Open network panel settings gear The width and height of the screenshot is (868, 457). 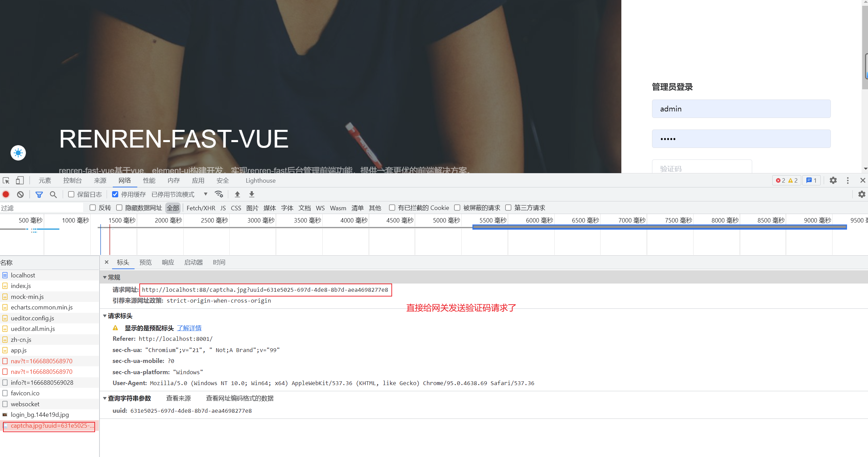click(862, 194)
